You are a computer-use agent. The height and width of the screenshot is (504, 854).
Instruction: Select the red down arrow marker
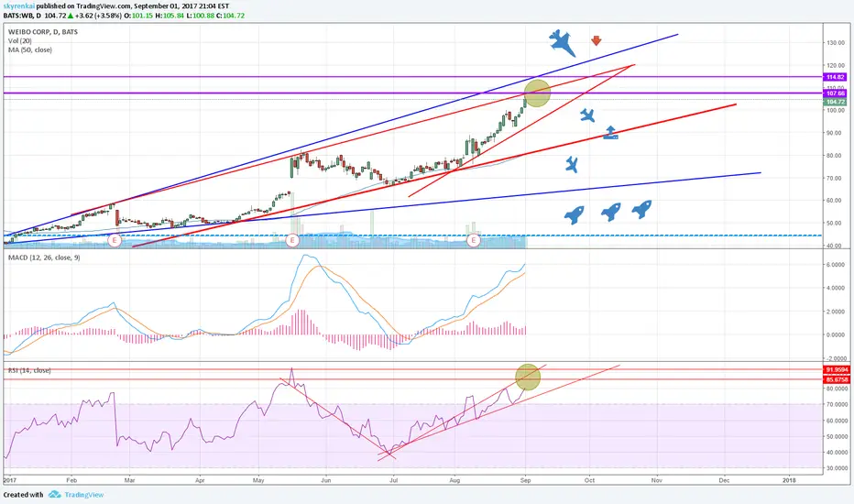pos(596,40)
